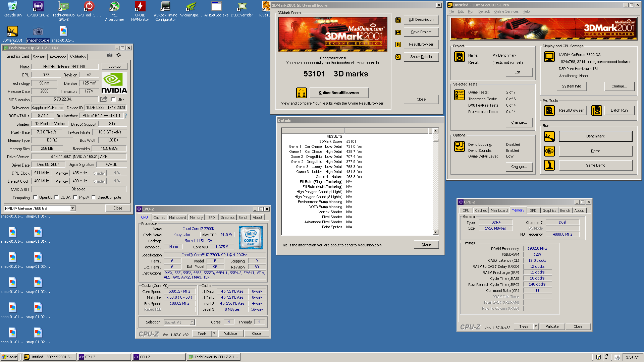Open the Help menu in 3DMark
This screenshot has width=644, height=362.
526,11
